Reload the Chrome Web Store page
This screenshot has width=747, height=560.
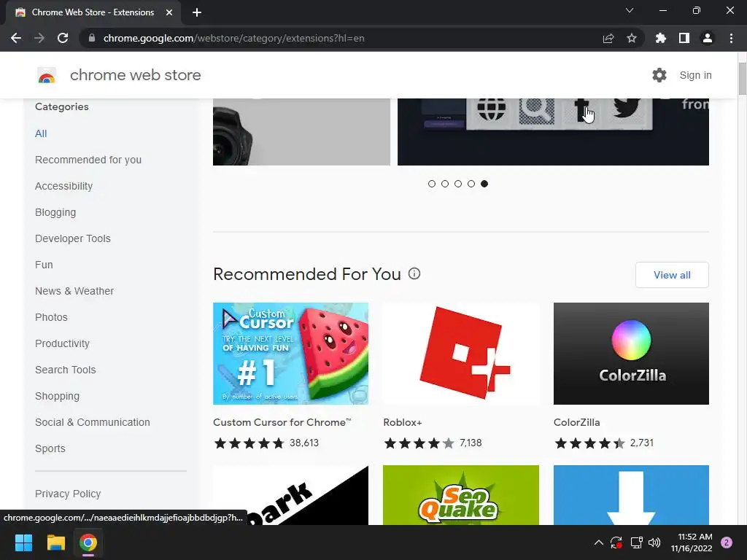point(63,38)
